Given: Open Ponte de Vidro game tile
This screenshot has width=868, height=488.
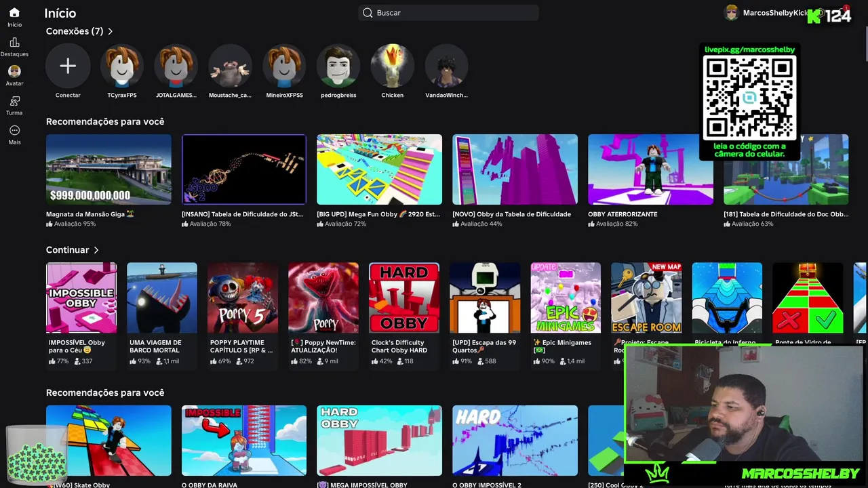Looking at the screenshot, I should tap(808, 298).
